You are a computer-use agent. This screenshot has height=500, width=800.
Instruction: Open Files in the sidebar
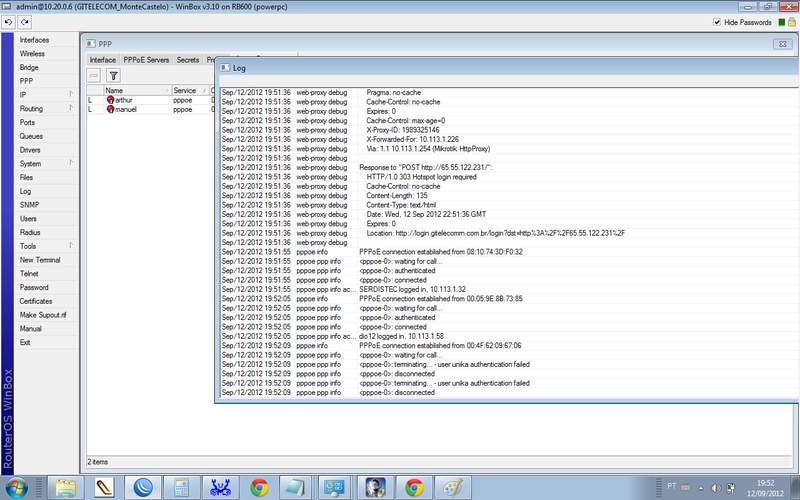(26, 178)
